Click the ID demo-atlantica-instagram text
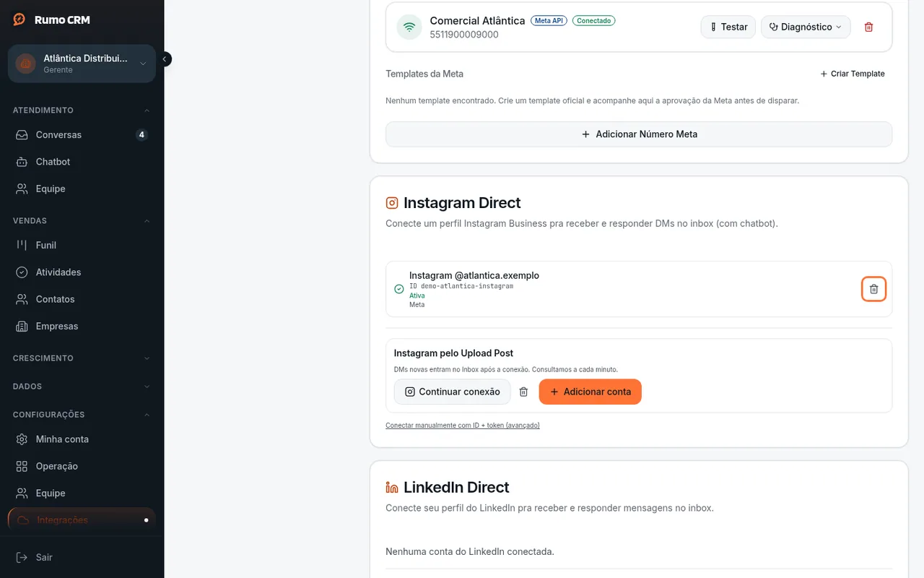This screenshot has width=924, height=578. [x=461, y=286]
